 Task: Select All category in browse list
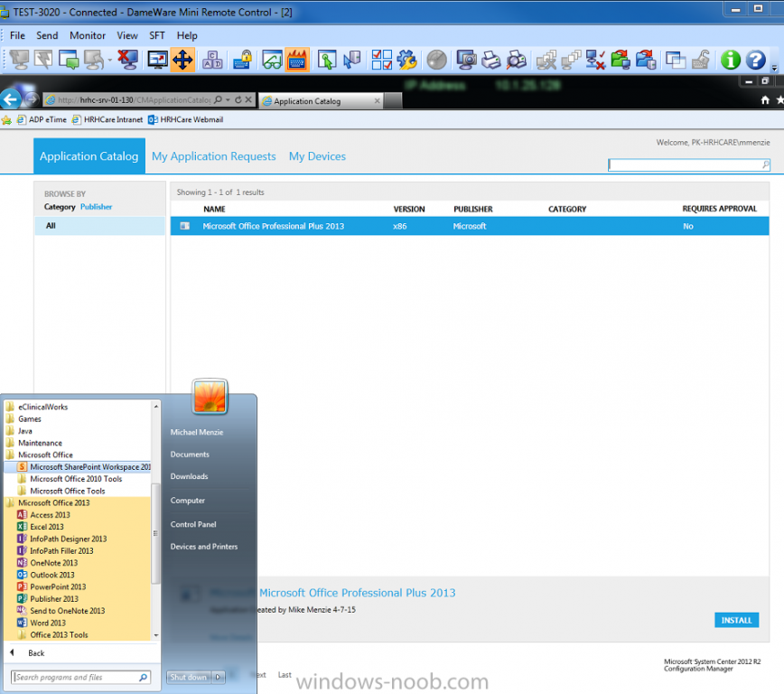tap(99, 226)
